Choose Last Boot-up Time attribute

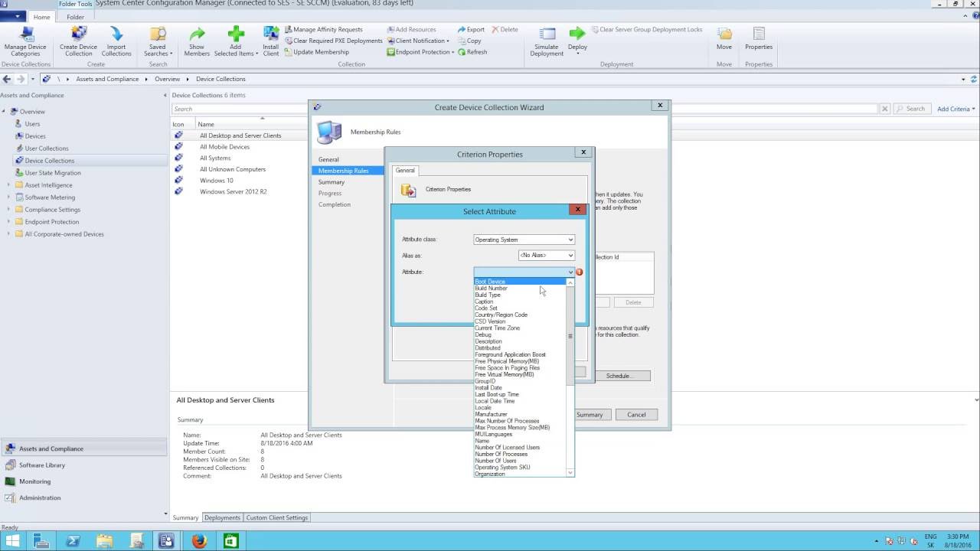click(497, 394)
